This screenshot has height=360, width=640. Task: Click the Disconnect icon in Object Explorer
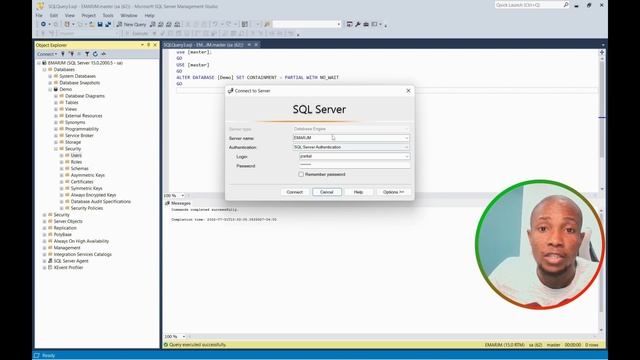pos(71,54)
